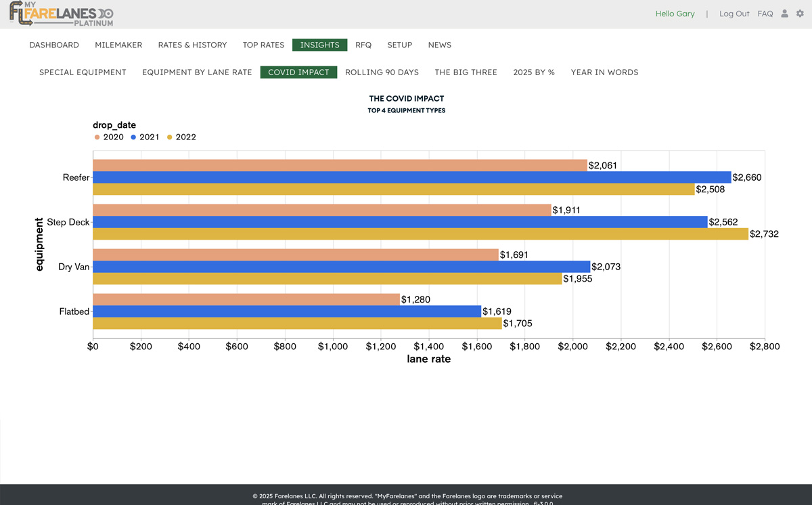This screenshot has height=505, width=812.
Task: Click the MyFarelanes Platinum logo
Action: [61, 14]
